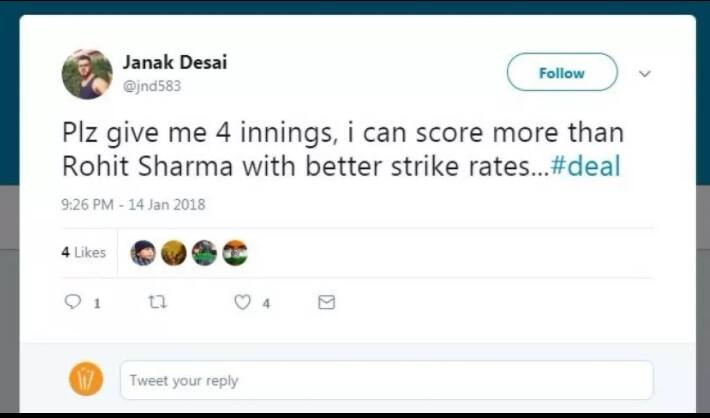
Task: Click the second liker avatar in the likes row
Action: 173,253
